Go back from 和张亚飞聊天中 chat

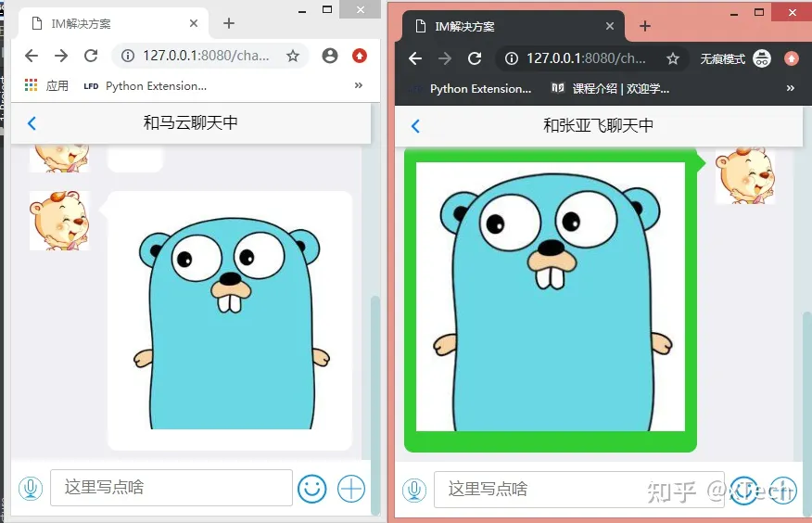415,126
